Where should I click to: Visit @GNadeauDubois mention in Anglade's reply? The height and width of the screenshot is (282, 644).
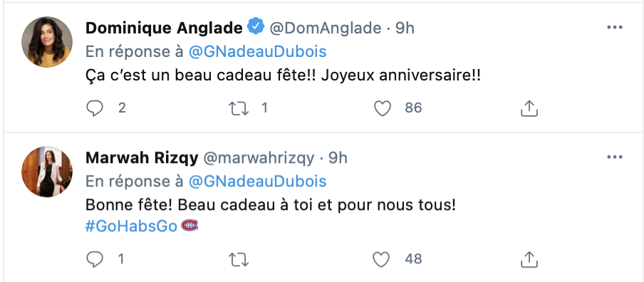pos(257,52)
